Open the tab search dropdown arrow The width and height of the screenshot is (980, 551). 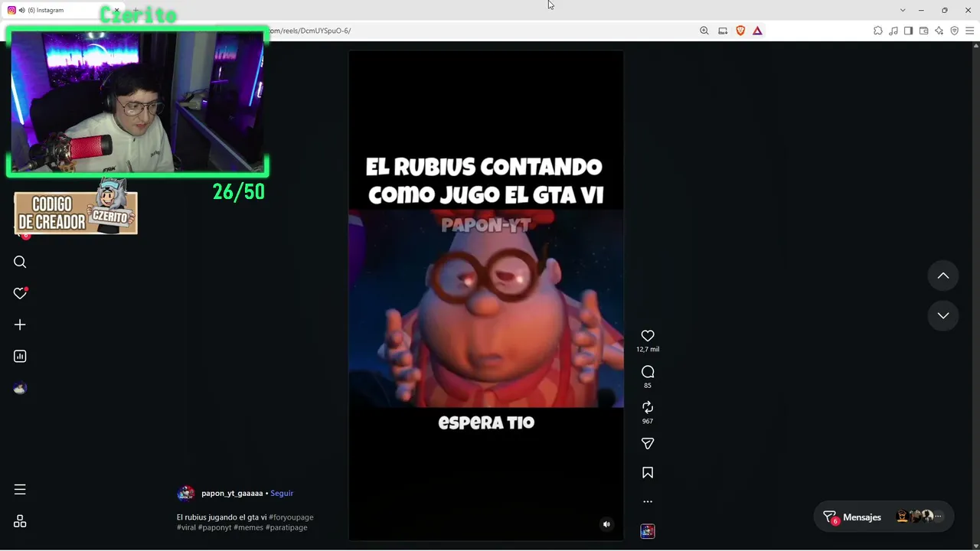coord(903,10)
